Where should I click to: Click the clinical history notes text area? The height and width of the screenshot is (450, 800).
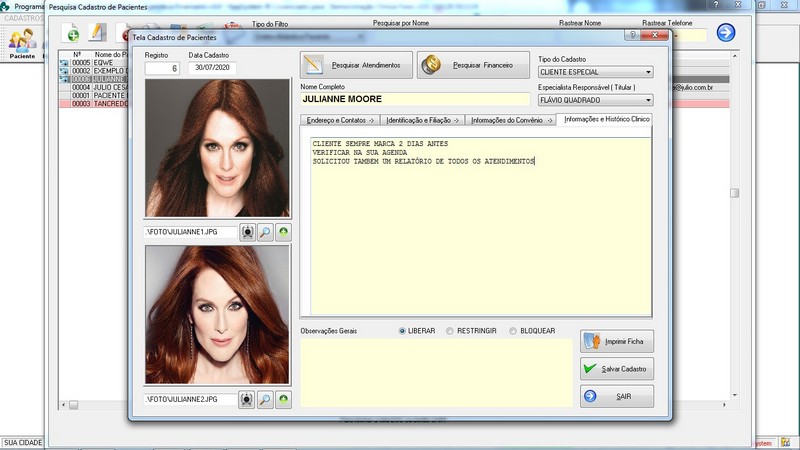tap(481, 227)
